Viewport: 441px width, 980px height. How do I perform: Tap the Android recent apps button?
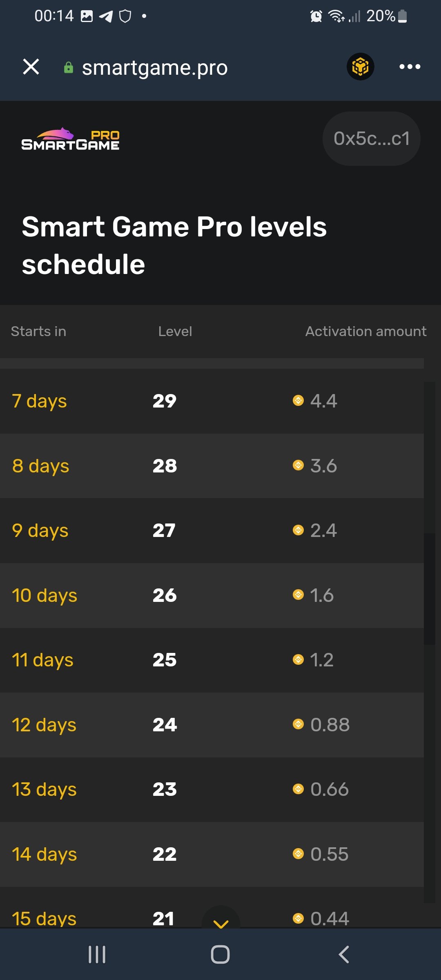(x=97, y=955)
